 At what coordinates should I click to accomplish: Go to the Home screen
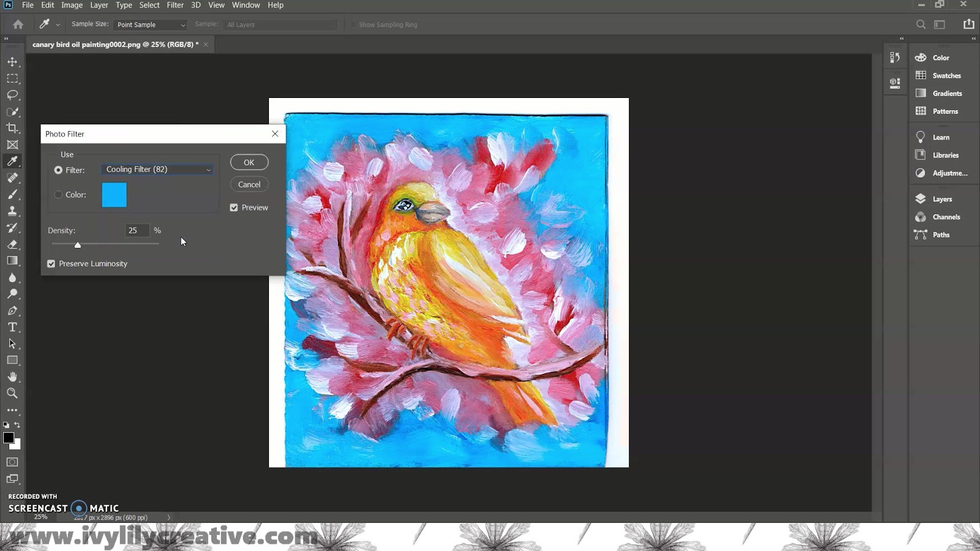coord(18,24)
